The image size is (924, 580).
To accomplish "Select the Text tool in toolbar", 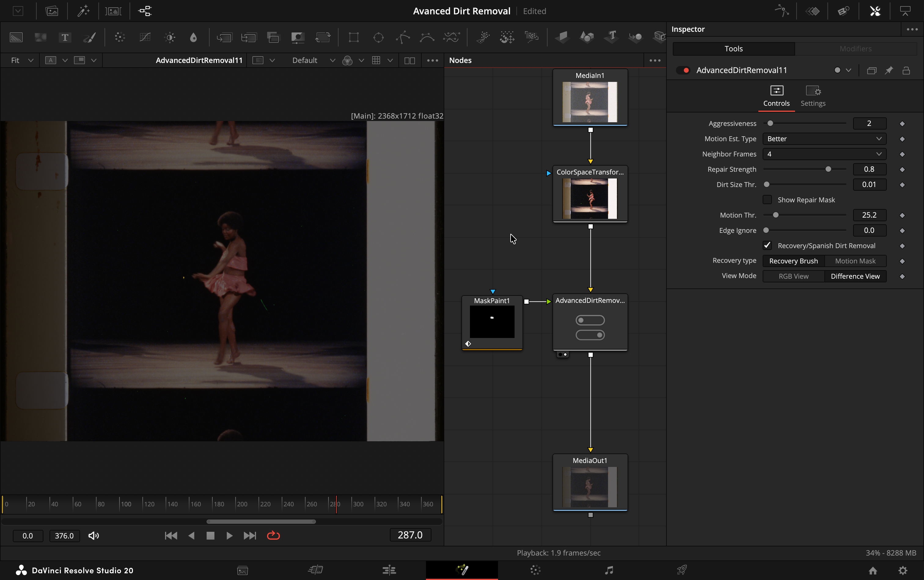I will [x=65, y=37].
